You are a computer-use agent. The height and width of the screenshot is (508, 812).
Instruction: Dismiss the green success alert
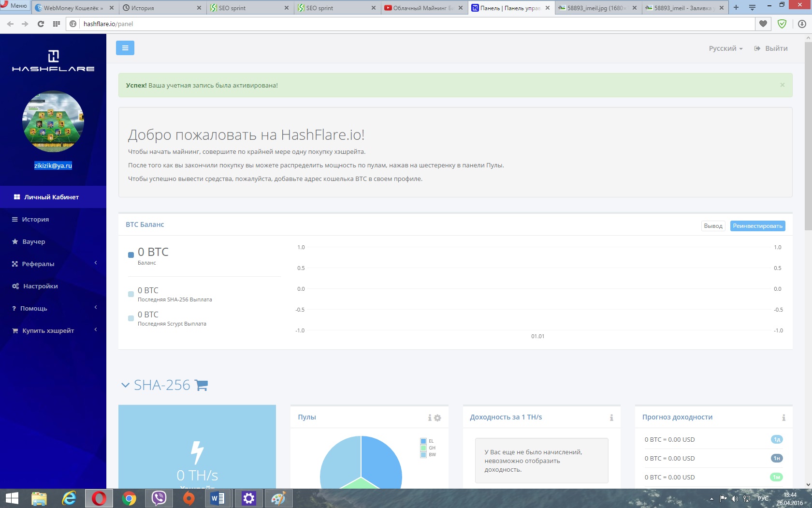point(782,85)
